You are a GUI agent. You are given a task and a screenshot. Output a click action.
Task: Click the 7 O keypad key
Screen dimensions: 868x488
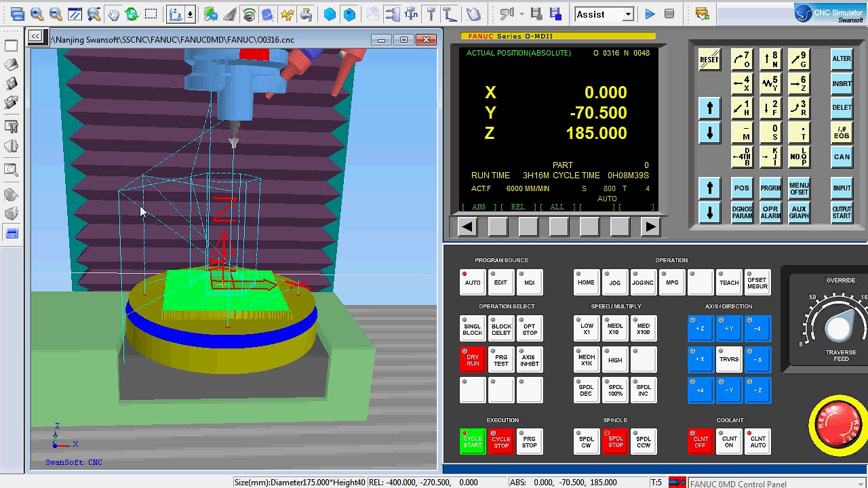coord(741,60)
